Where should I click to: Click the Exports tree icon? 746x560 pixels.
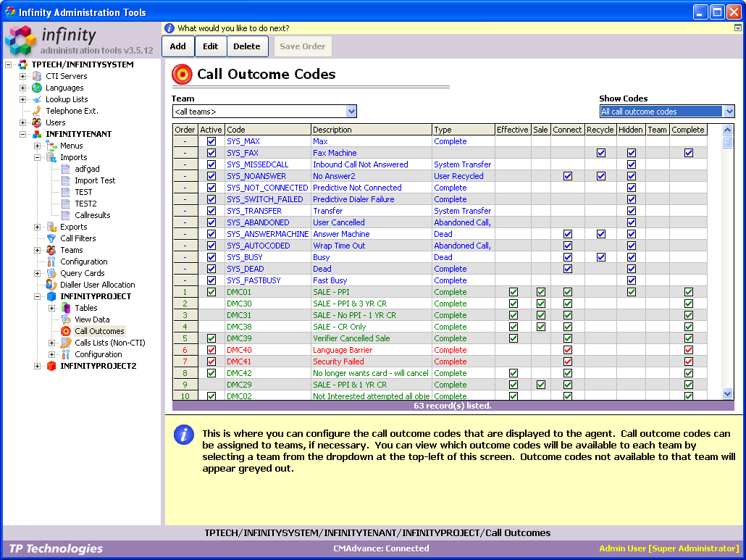click(x=51, y=227)
